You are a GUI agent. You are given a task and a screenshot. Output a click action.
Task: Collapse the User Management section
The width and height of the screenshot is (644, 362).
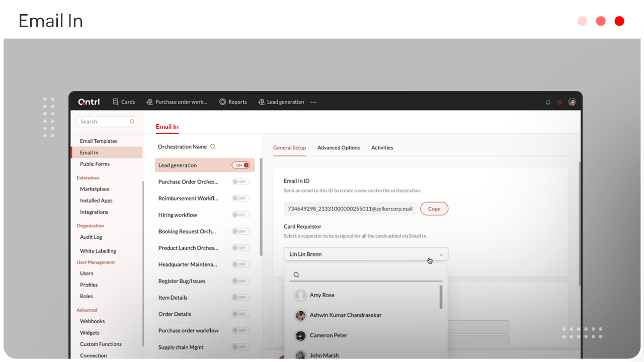click(96, 262)
